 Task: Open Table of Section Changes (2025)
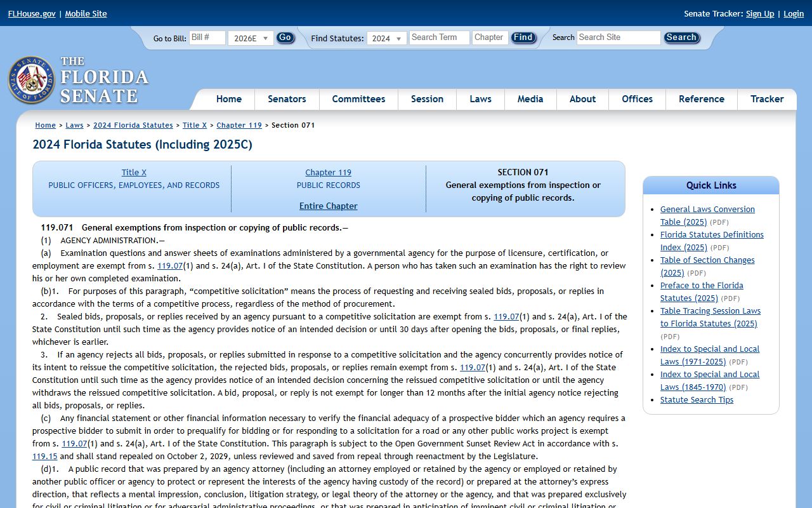coord(707,266)
